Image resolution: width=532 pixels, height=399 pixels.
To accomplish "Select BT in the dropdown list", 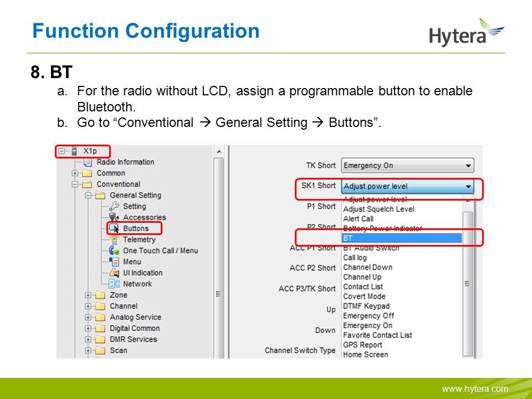I will [402, 238].
